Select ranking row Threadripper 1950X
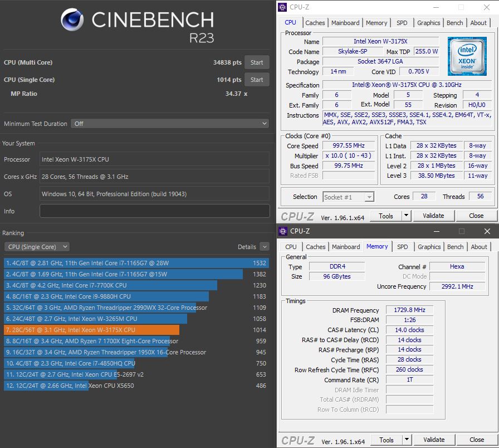 tap(136, 352)
